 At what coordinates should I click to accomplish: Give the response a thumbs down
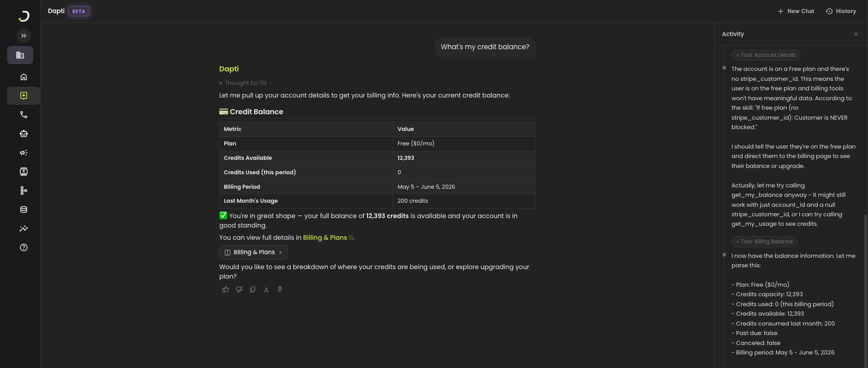pos(239,289)
